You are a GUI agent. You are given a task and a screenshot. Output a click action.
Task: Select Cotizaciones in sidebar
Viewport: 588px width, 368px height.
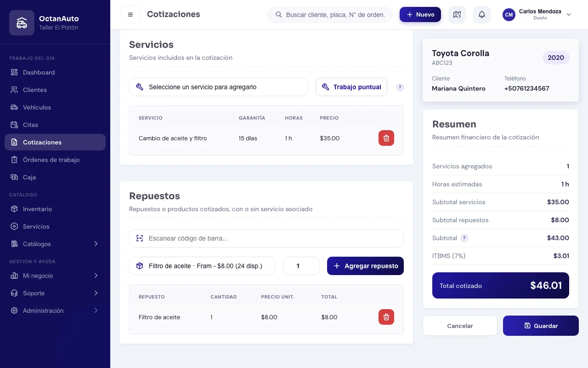point(55,142)
